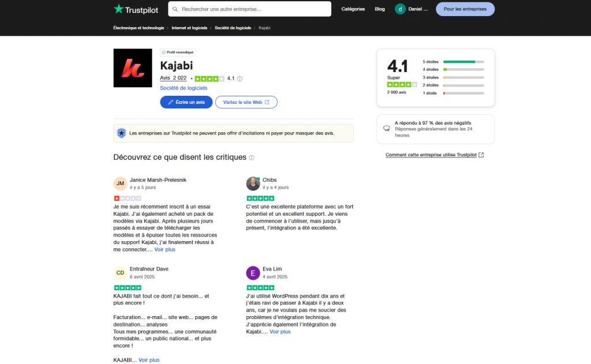
Task: Click the five-star rating on Dave's review
Action: click(128, 287)
